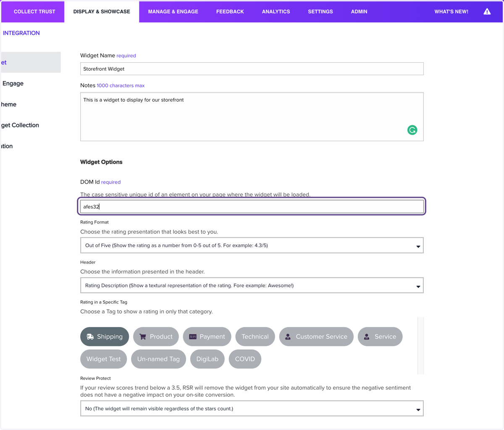
Task: Open the Manage & Engage tab
Action: point(173,11)
